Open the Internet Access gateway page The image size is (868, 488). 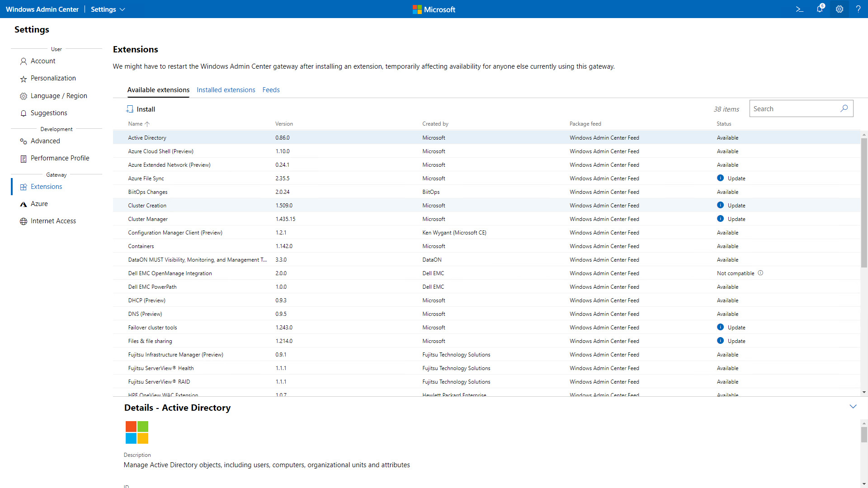click(x=53, y=221)
